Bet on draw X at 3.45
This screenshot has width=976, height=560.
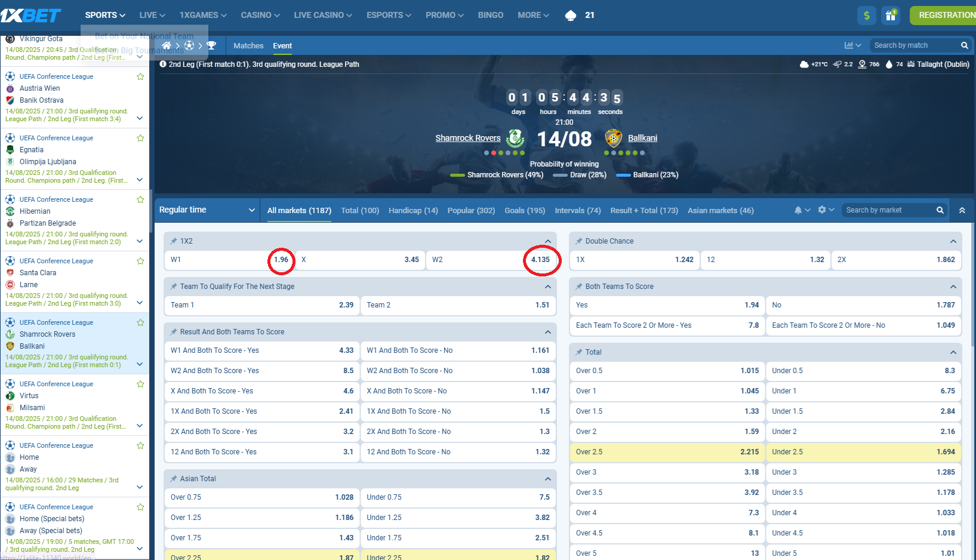point(360,260)
